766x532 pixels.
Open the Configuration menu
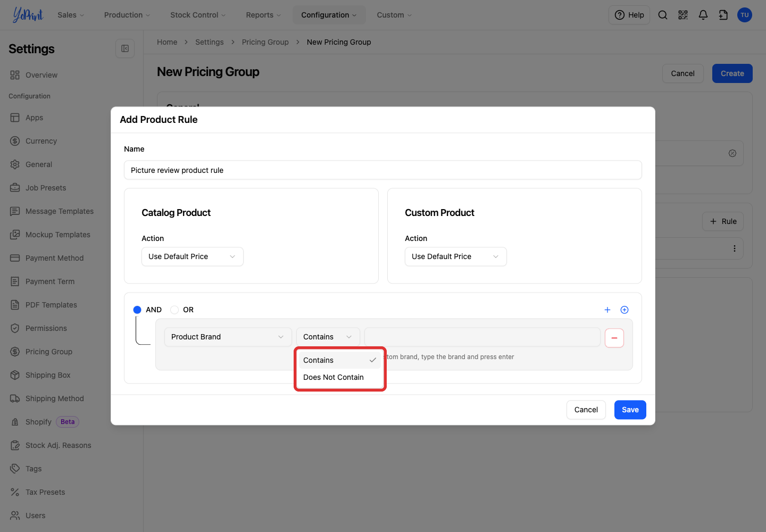329,15
